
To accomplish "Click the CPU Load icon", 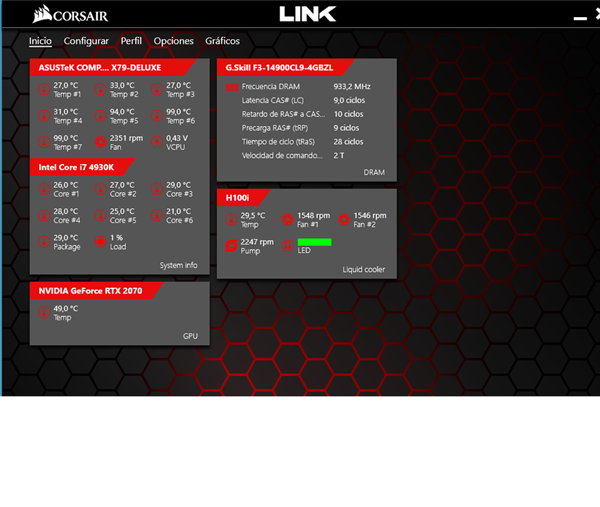I will [x=100, y=242].
